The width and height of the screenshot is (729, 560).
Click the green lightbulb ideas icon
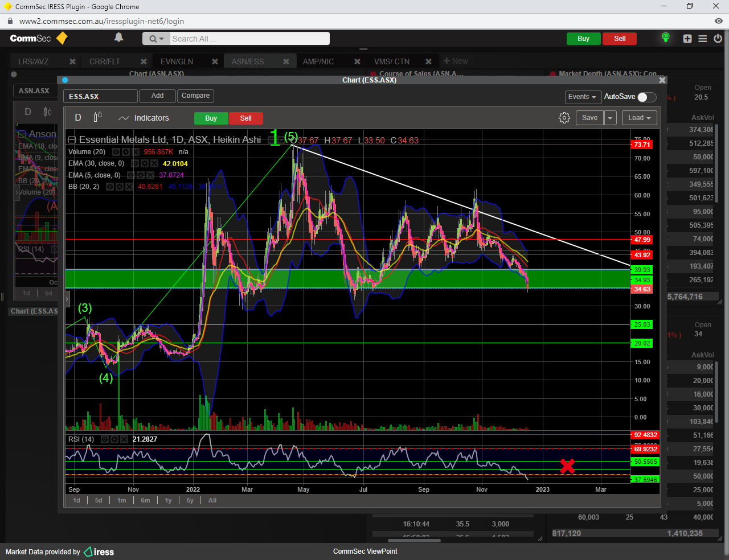point(665,38)
